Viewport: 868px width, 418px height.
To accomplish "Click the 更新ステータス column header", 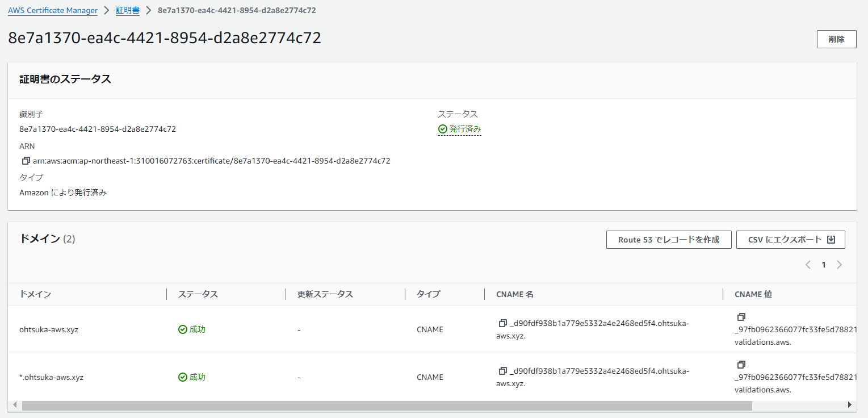I will point(325,294).
